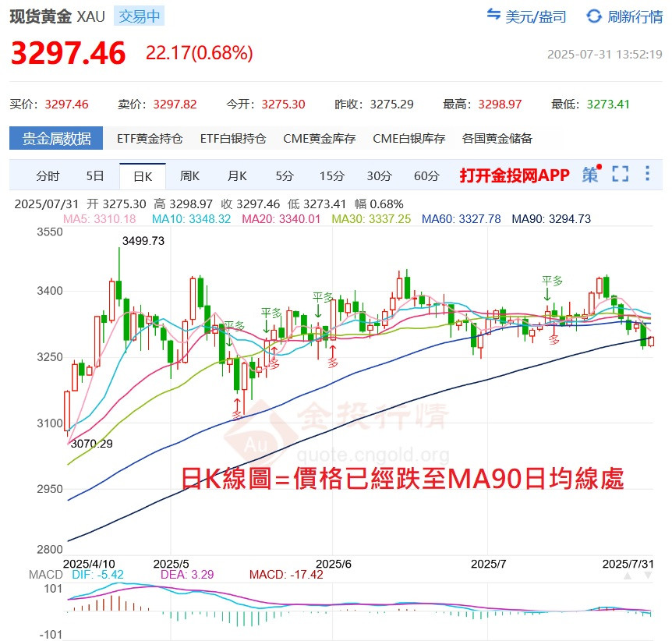The height and width of the screenshot is (641, 672).
Task: Click the 今开 value 3275.30
Action: click(283, 104)
